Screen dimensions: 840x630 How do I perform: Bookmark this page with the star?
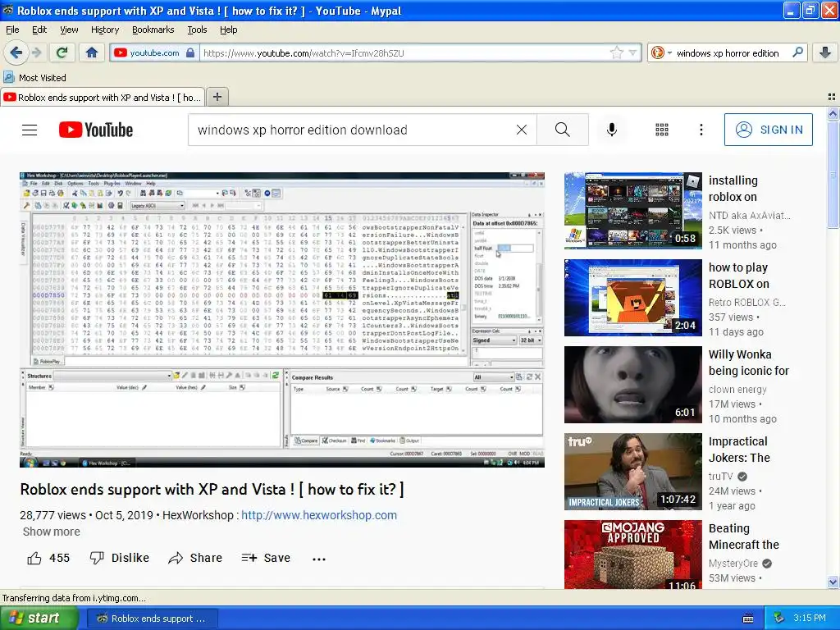coord(617,52)
